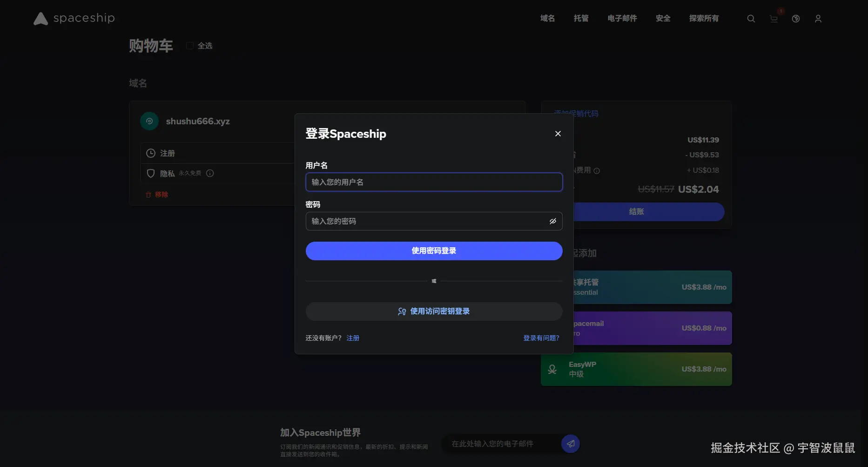Select the EasyWP 中级 add-on card

pyautogui.click(x=636, y=369)
